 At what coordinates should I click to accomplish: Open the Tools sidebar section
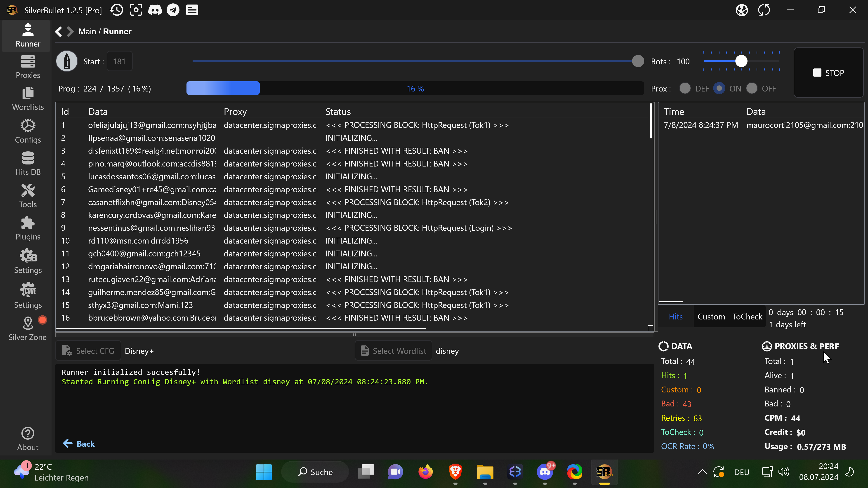point(28,196)
